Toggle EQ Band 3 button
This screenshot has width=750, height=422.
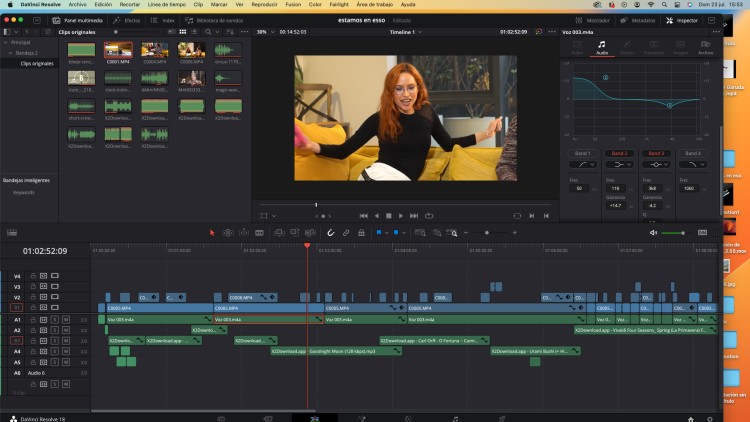point(656,154)
